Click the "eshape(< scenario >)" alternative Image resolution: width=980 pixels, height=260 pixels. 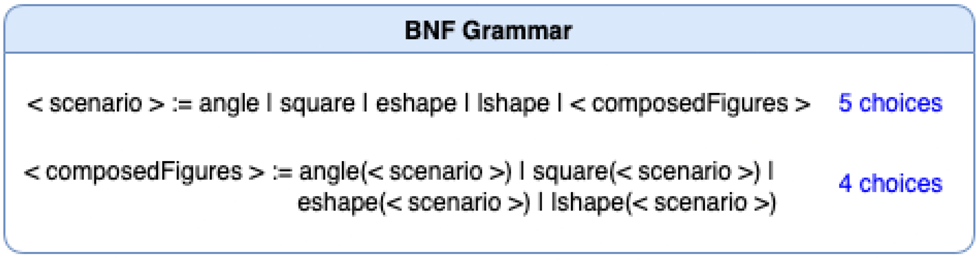(414, 202)
